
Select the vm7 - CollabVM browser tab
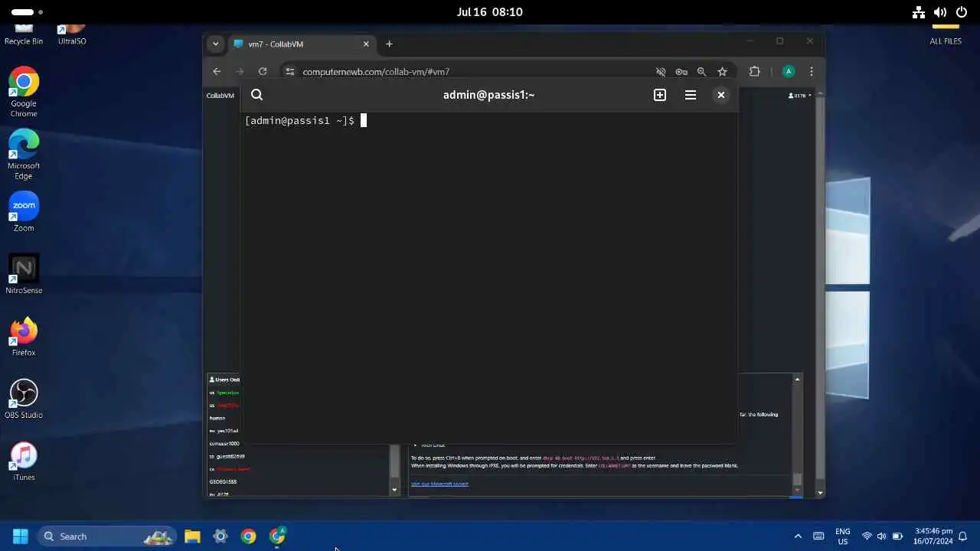(302, 44)
